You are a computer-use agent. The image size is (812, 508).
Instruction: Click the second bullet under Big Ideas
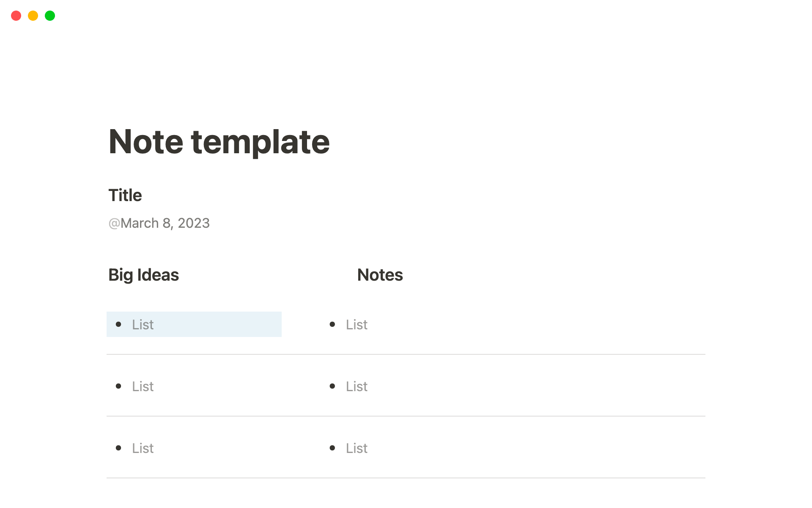[119, 386]
